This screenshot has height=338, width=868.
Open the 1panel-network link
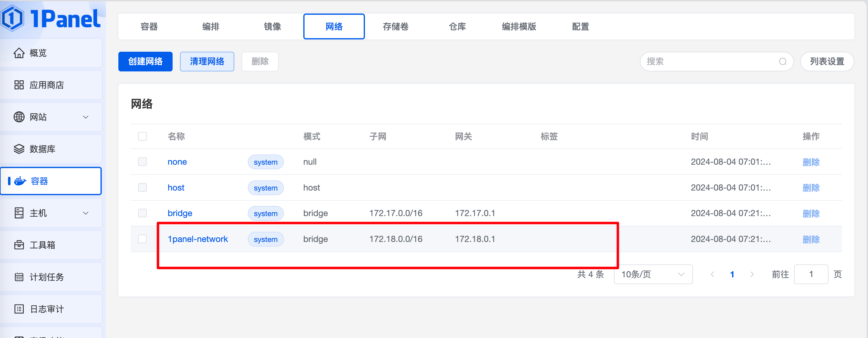(198, 239)
